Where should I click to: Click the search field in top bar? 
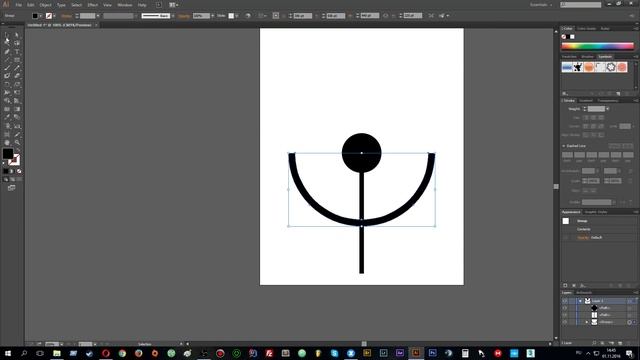581,4
